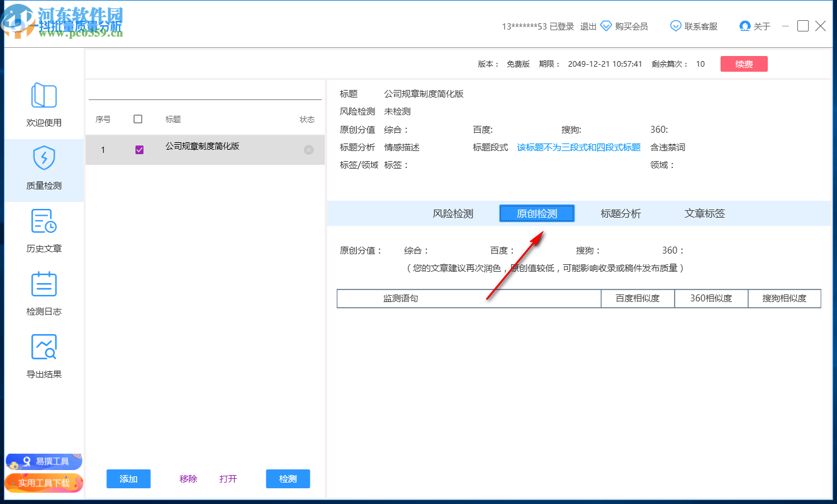Viewport: 837px width, 504px height.
Task: Uncheck the 公司规章制度简化版 article checkbox
Action: click(139, 150)
